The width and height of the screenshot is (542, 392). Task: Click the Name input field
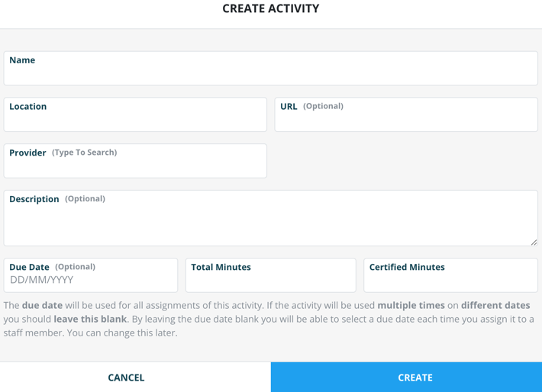click(x=270, y=73)
